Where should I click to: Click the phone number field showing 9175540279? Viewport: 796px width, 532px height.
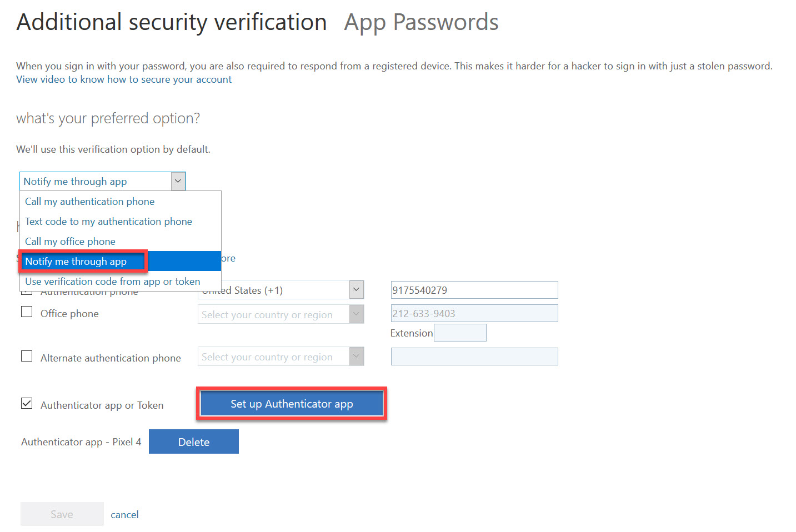[x=474, y=289]
